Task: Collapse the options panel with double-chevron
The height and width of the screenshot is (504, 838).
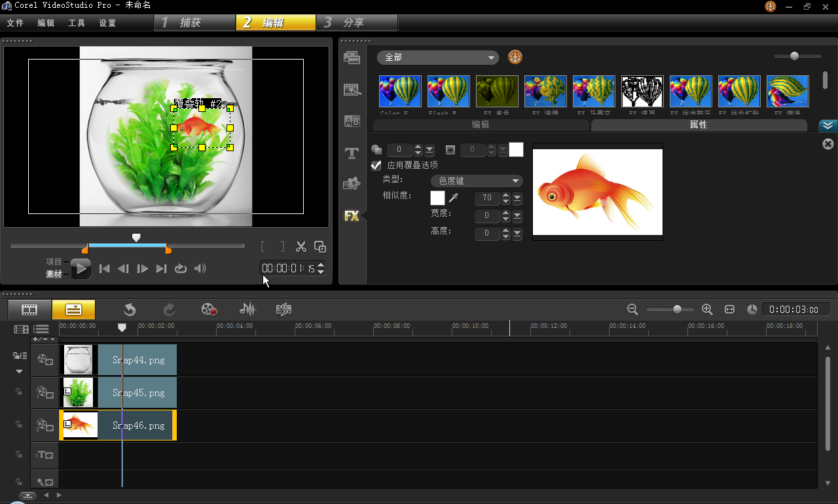Action: [x=828, y=126]
